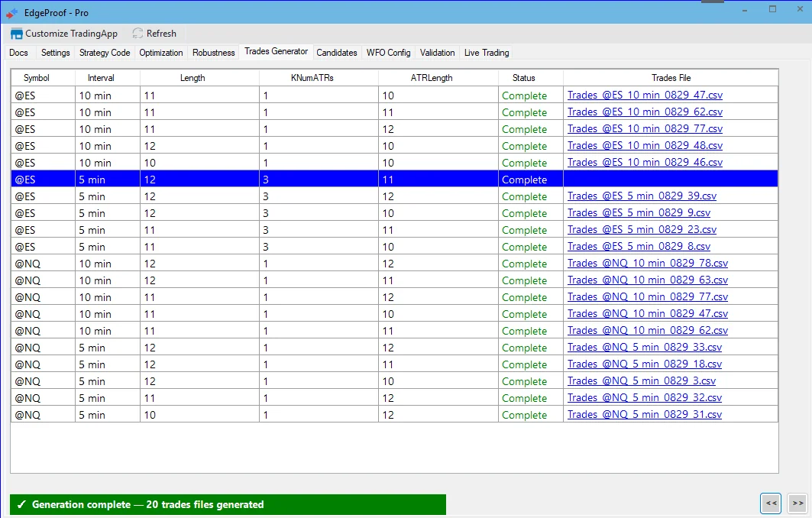Image resolution: width=812 pixels, height=518 pixels.
Task: Open Trades_@NQ_10 min_0829_77.csv link
Action: click(x=647, y=297)
